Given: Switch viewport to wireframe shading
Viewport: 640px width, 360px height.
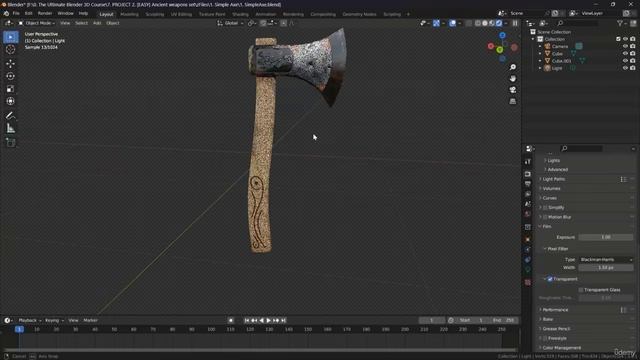Looking at the screenshot, I should click(478, 23).
